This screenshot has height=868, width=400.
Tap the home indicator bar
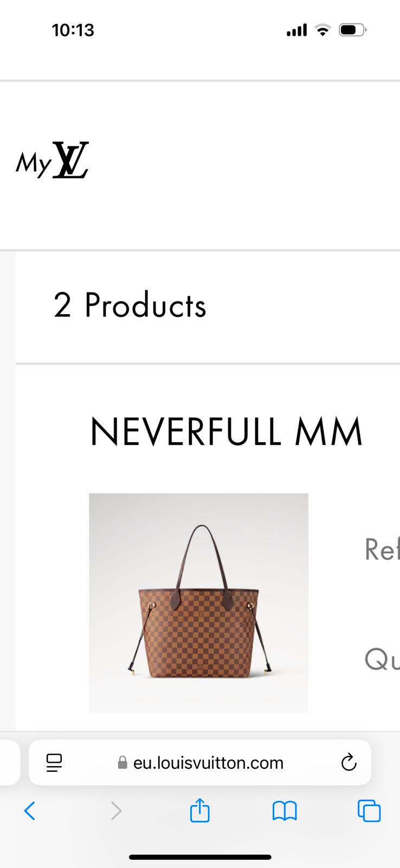click(200, 857)
